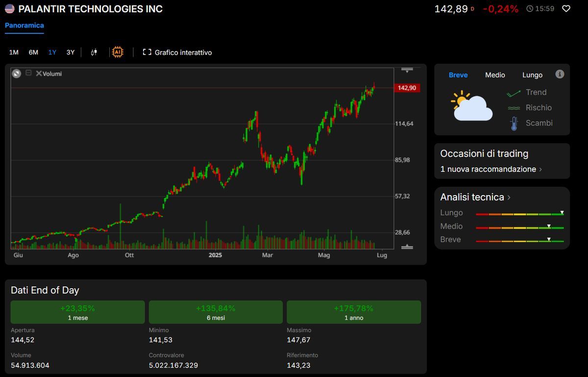Collapse the Volumi indicator with minus box
The width and height of the screenshot is (588, 377).
click(x=28, y=73)
